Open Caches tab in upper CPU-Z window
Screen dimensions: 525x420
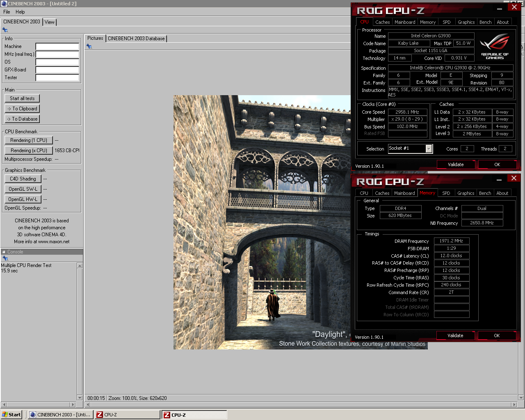383,22
